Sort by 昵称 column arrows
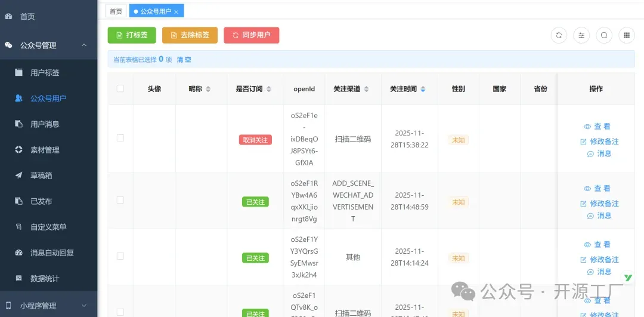Viewport: 644px width, 317px height. tap(208, 89)
